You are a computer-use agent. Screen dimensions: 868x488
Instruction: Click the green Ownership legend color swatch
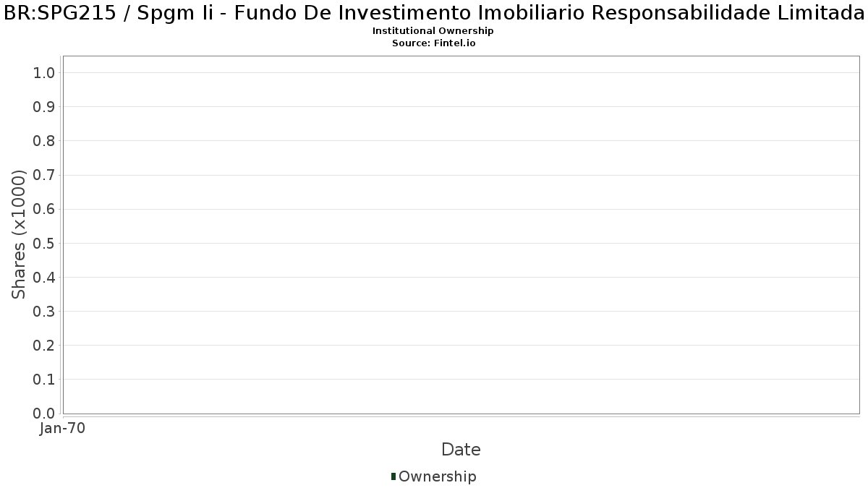393,476
